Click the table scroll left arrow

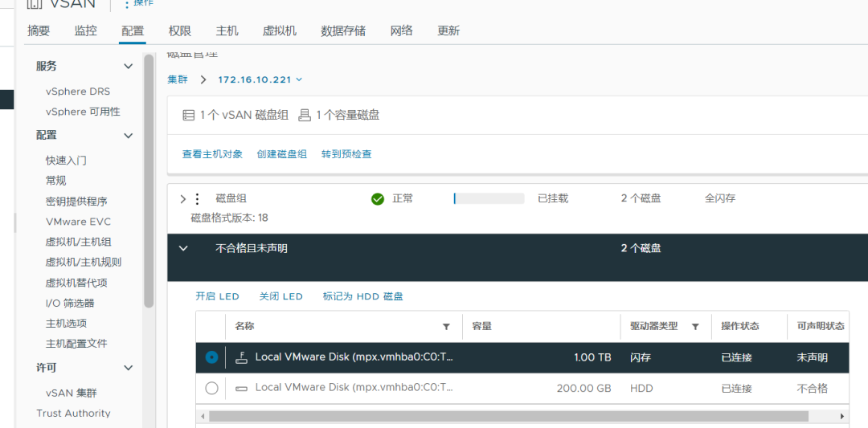(203, 416)
